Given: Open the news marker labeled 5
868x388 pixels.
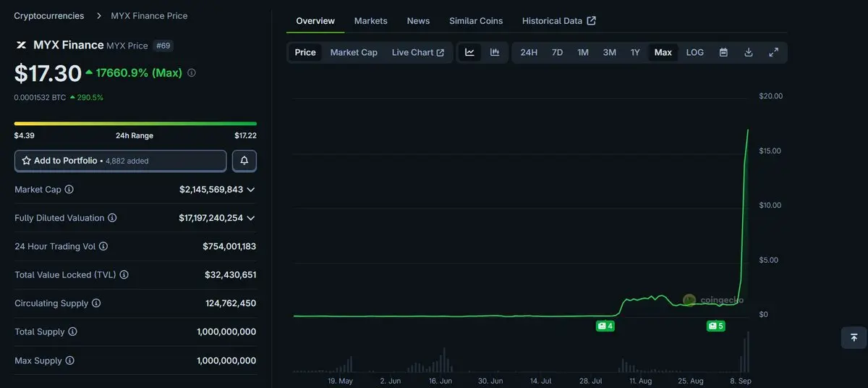Looking at the screenshot, I should [716, 326].
